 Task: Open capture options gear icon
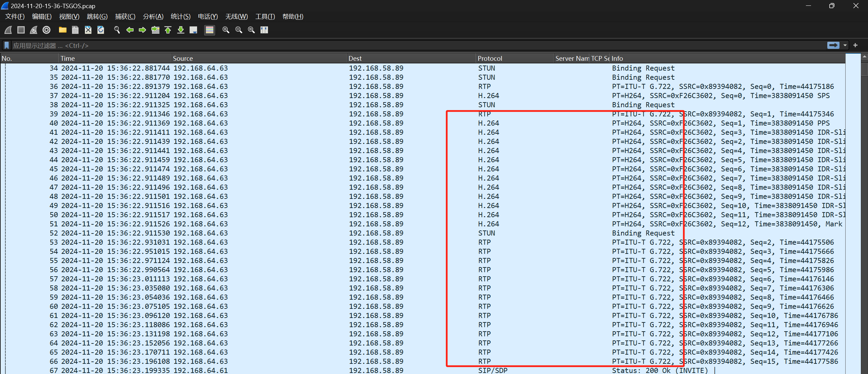(46, 30)
